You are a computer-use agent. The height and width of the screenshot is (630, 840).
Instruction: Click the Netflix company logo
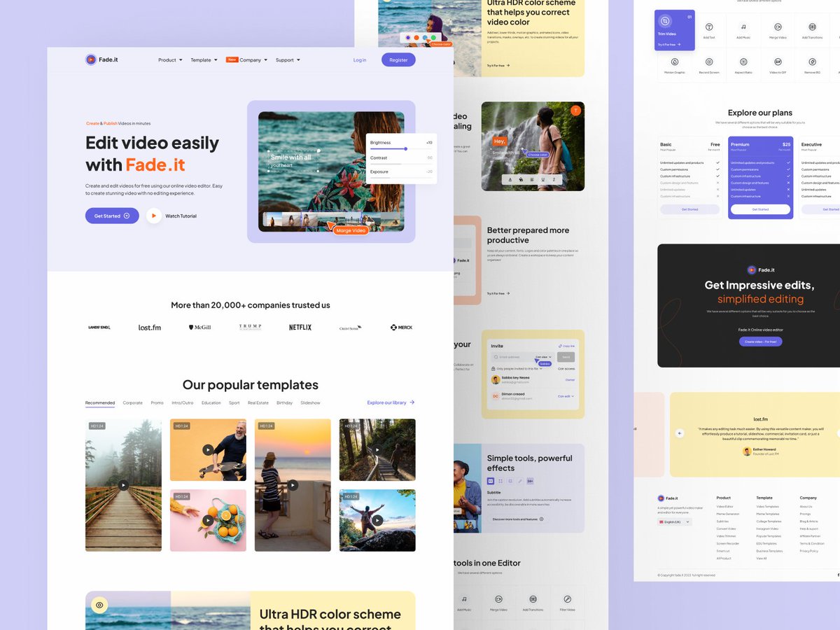(x=300, y=327)
